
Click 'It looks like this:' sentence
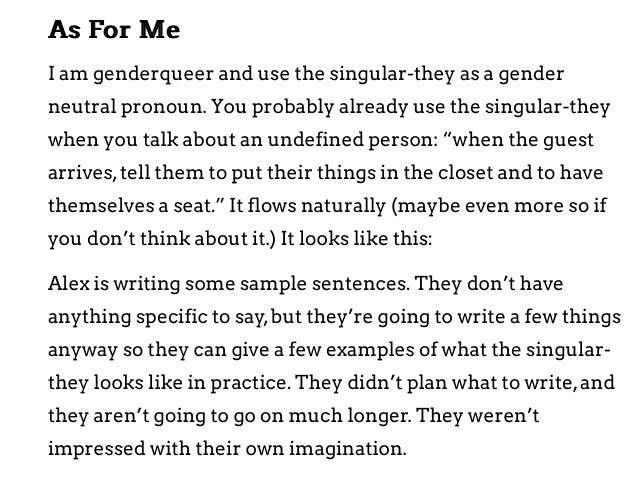coord(356,239)
